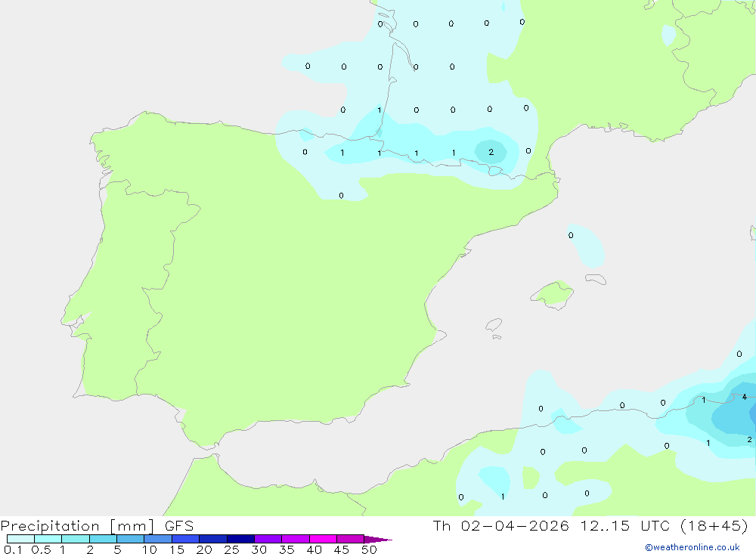Click the '(18+45)' forecast offset text
The width and height of the screenshot is (756, 554).
(714, 525)
